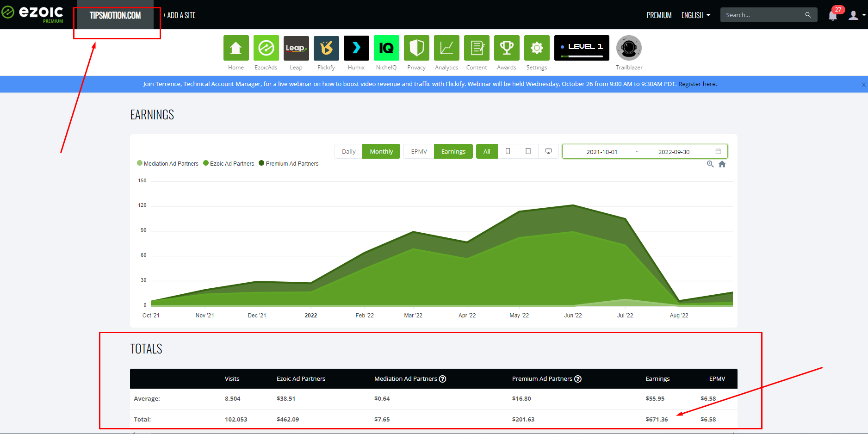Show EPMV in chart
This screenshot has height=434, width=868.
coord(419,151)
